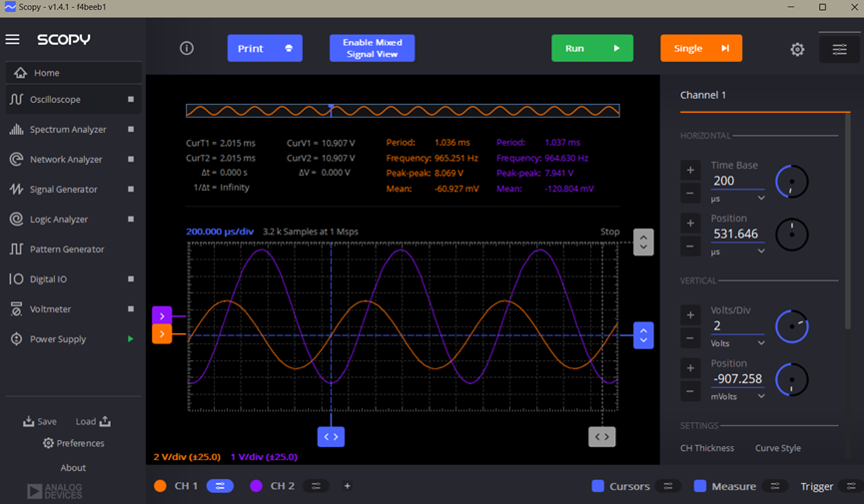Open Voltmeter instrument
Screen dimensions: 864x504
click(x=73, y=309)
